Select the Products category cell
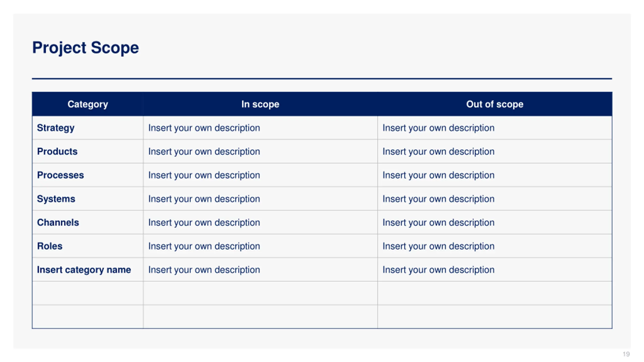The height and width of the screenshot is (362, 644). (88, 151)
